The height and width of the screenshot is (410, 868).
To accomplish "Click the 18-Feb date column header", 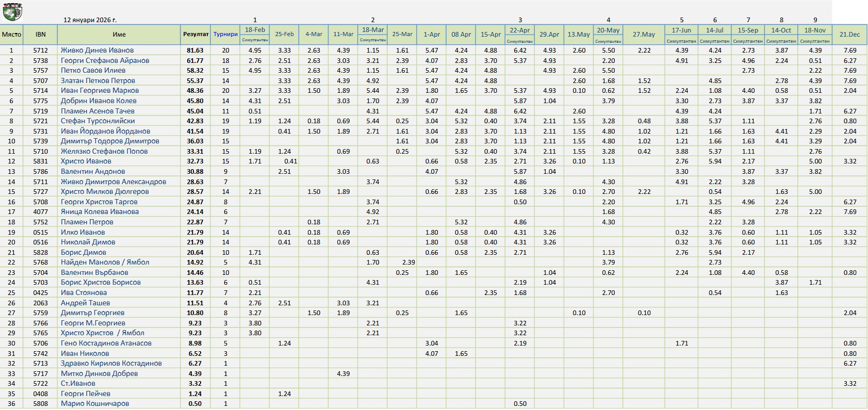I will 255,30.
